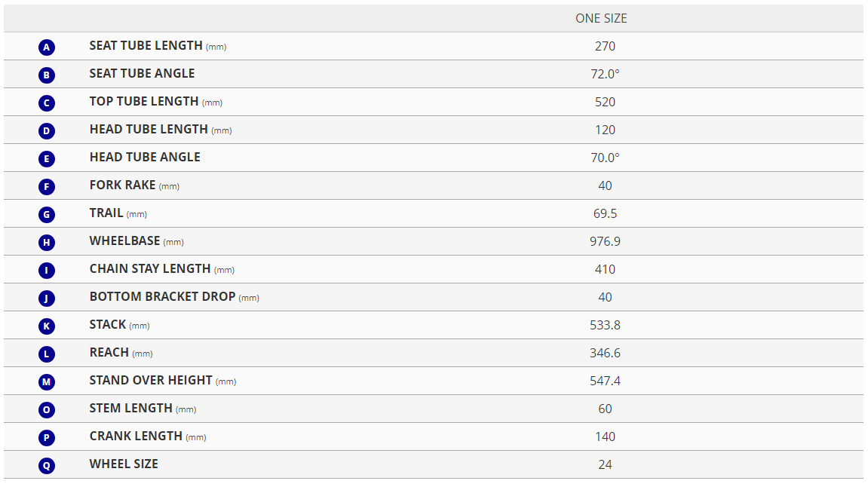Click the ONE SIZE column header

pos(601,18)
